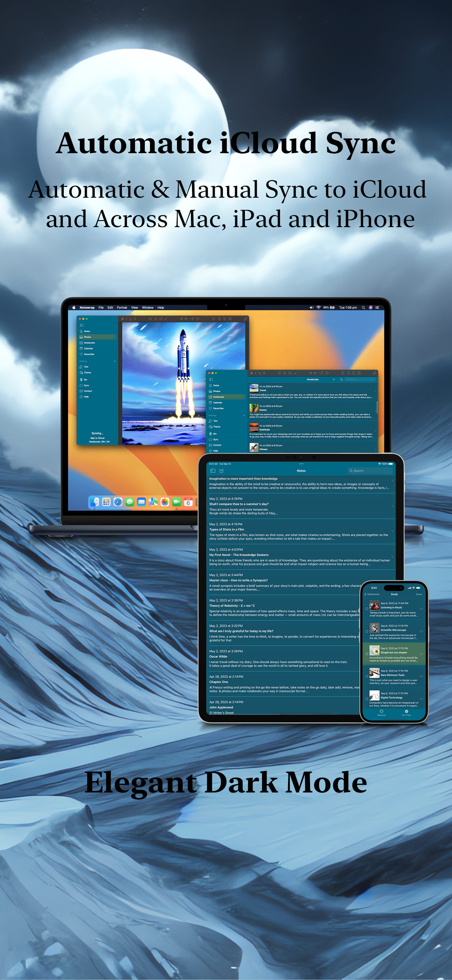Open Edit menu in Mac menu bar
Viewport: 452px width, 980px height.
[110, 307]
